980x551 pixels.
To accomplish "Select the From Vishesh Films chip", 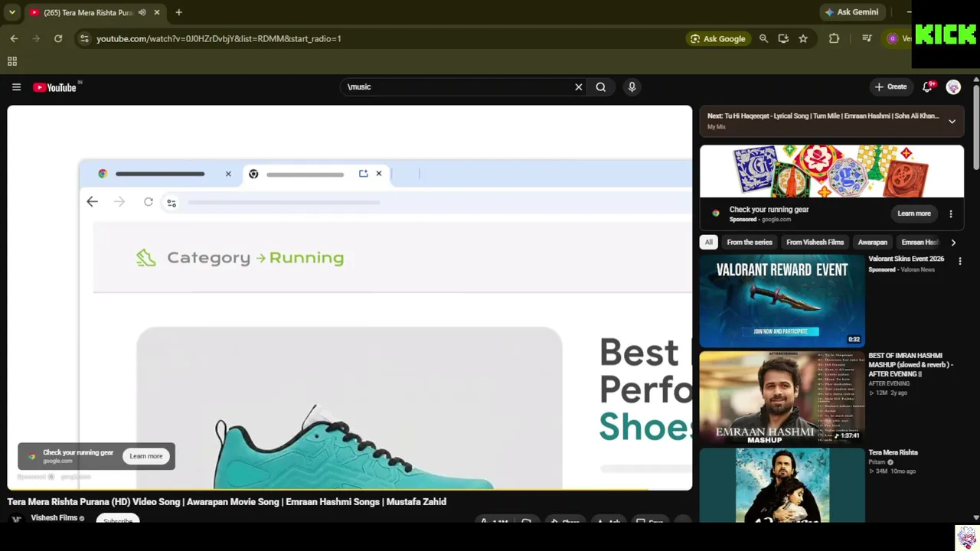I will [x=815, y=243].
